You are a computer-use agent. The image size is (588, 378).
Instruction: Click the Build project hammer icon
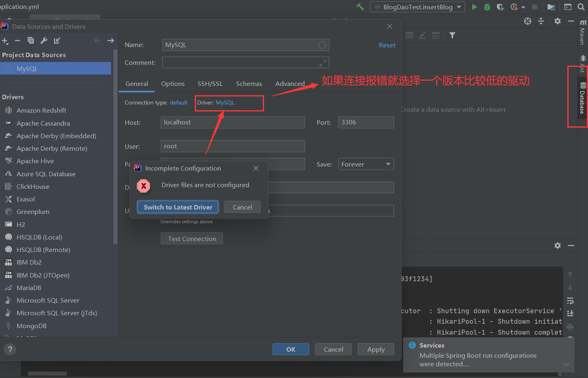tap(360, 7)
